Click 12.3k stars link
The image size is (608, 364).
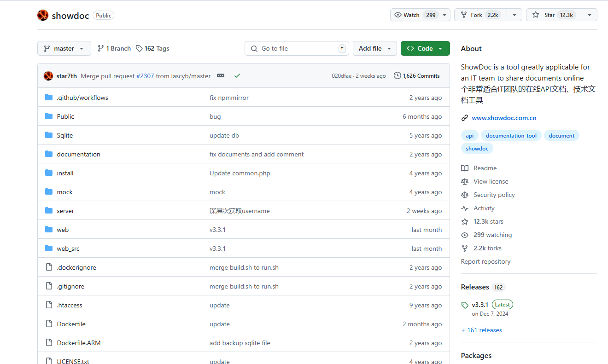[488, 221]
